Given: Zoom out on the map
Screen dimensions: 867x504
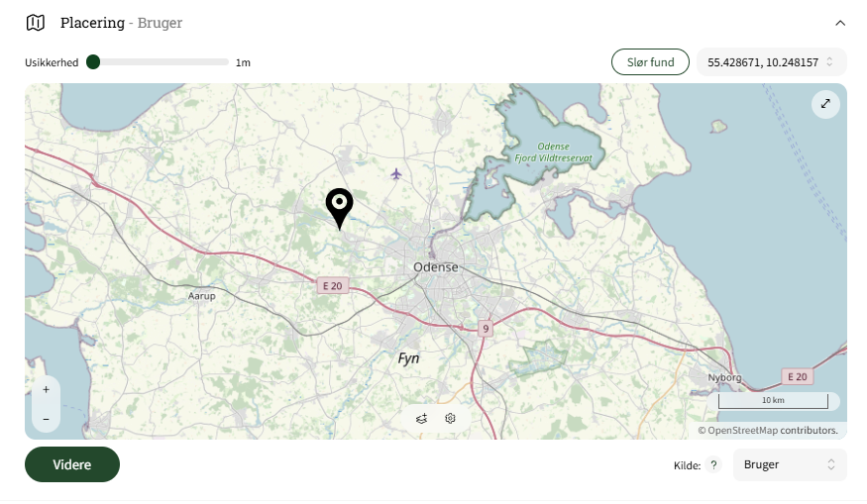Looking at the screenshot, I should point(46,419).
